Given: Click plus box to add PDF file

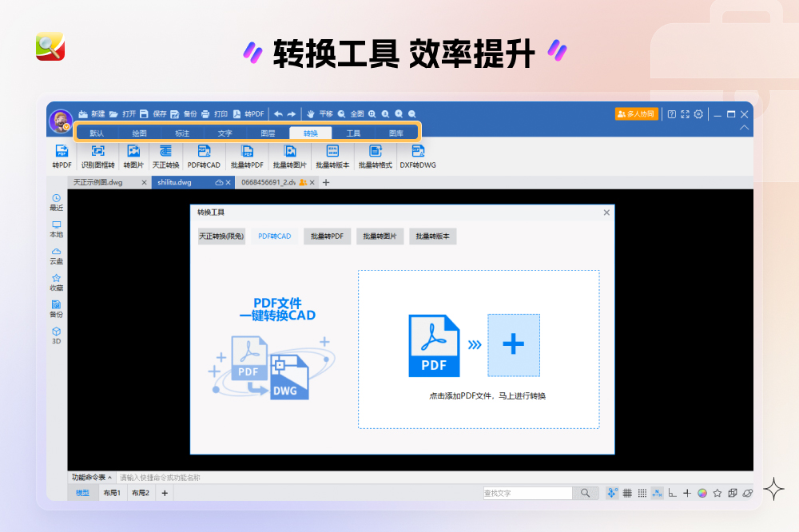Looking at the screenshot, I should pos(514,345).
